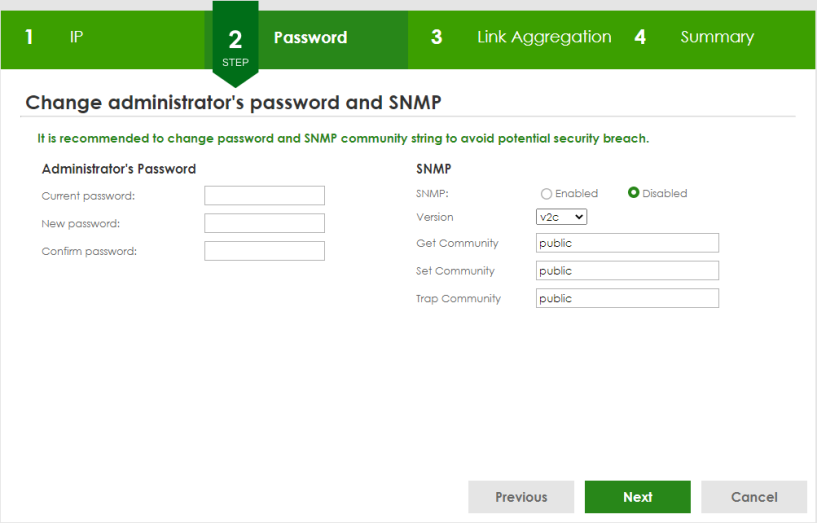Jump to the Summary step

[717, 37]
